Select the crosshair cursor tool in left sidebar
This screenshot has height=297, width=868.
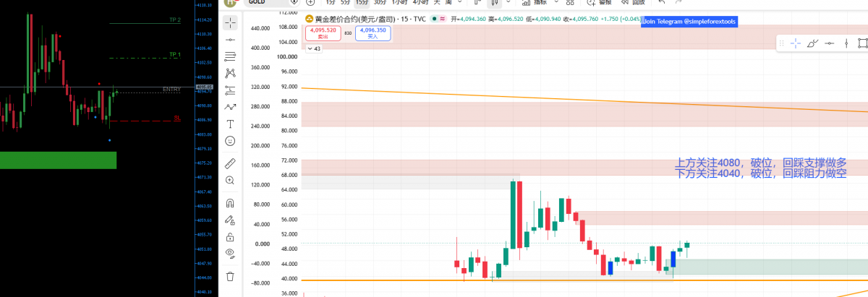[x=230, y=22]
